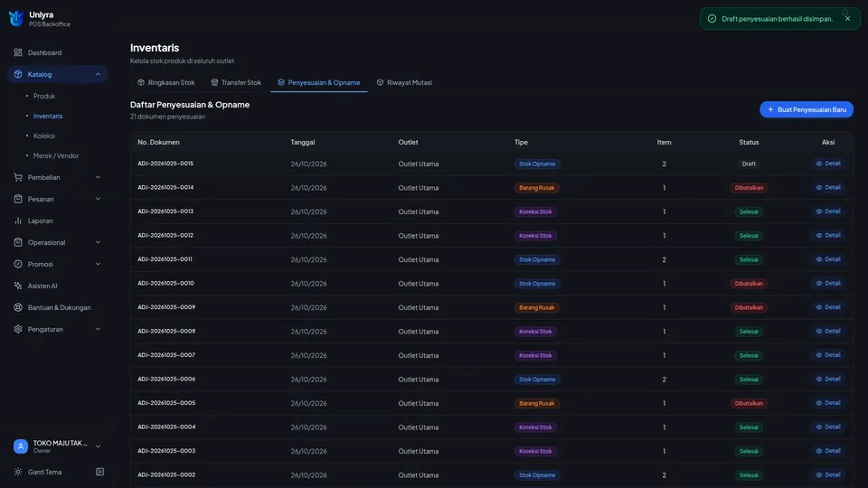
Task: Open Merek / Vendor submenu item
Action: pos(56,156)
